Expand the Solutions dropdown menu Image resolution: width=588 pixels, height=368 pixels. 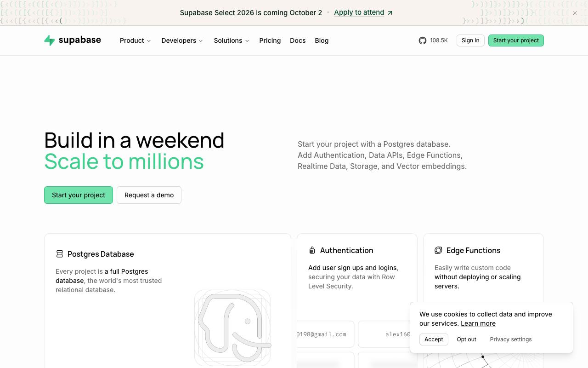[232, 40]
